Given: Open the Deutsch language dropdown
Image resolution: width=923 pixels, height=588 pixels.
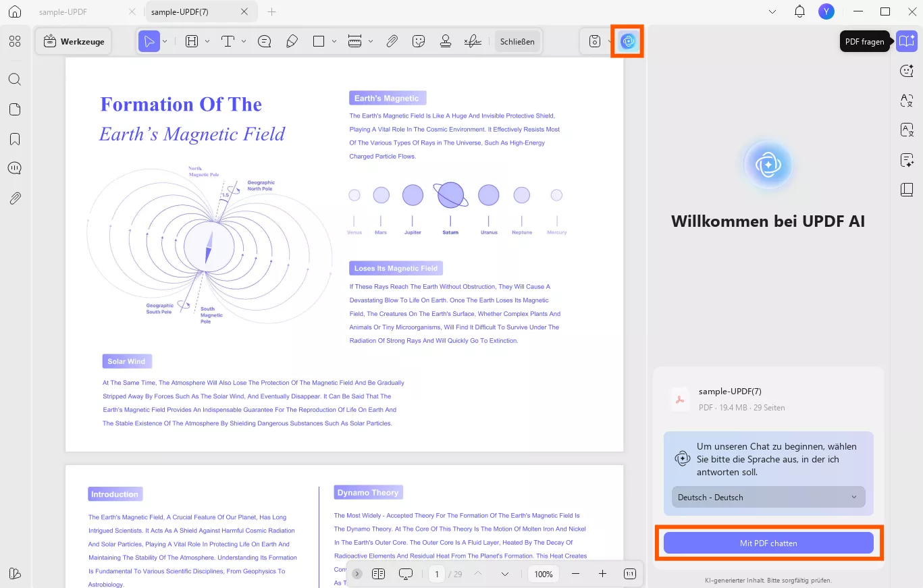Looking at the screenshot, I should pos(768,497).
